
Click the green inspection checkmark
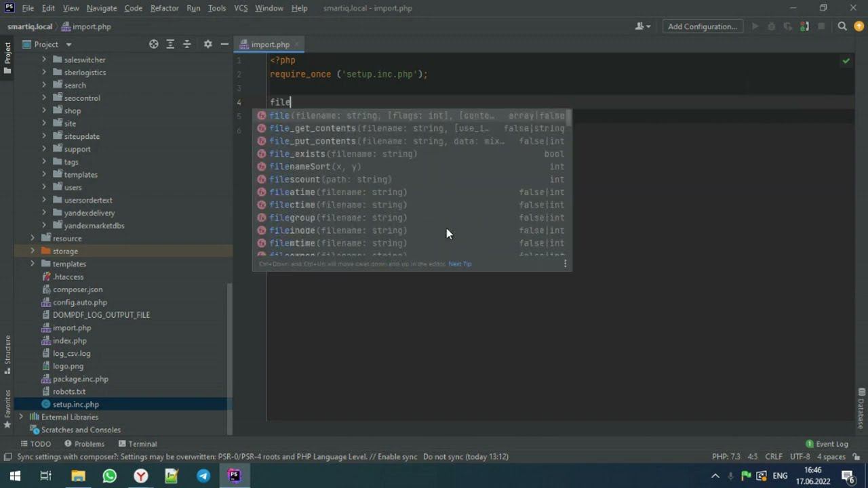[846, 61]
